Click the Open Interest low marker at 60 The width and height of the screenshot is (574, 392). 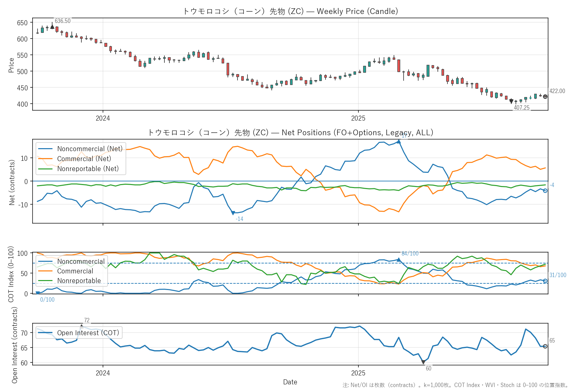pyautogui.click(x=423, y=362)
